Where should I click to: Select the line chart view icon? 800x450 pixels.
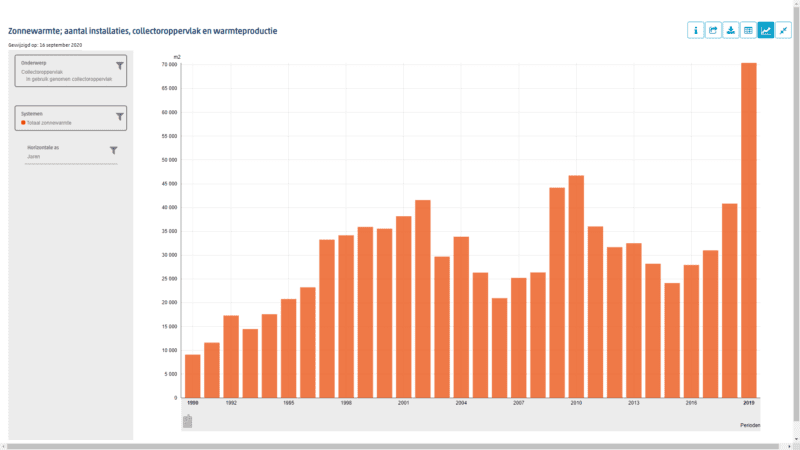[x=766, y=30]
